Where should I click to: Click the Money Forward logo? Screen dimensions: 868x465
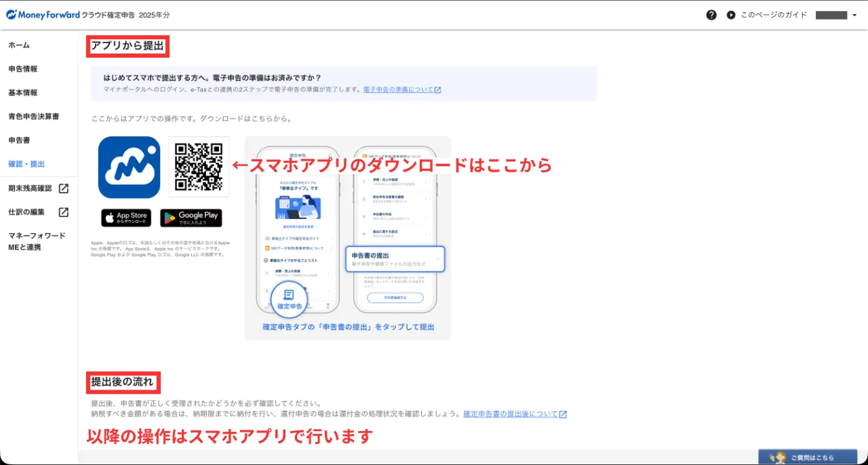tap(43, 14)
